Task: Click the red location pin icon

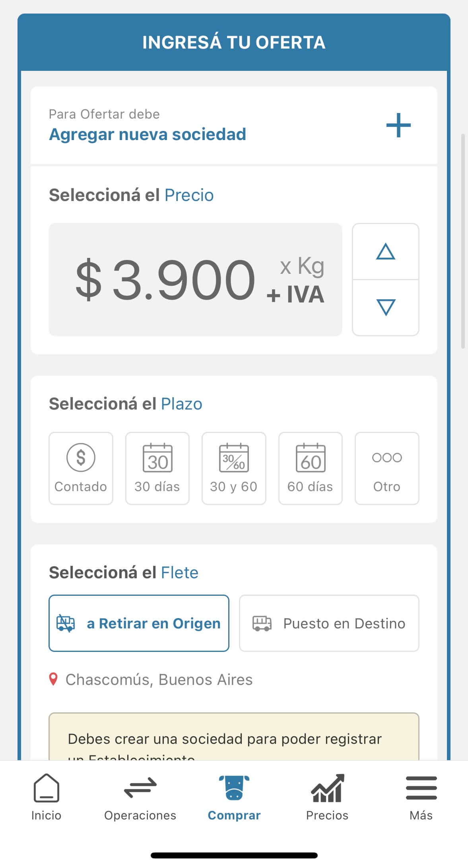Action: point(53,679)
